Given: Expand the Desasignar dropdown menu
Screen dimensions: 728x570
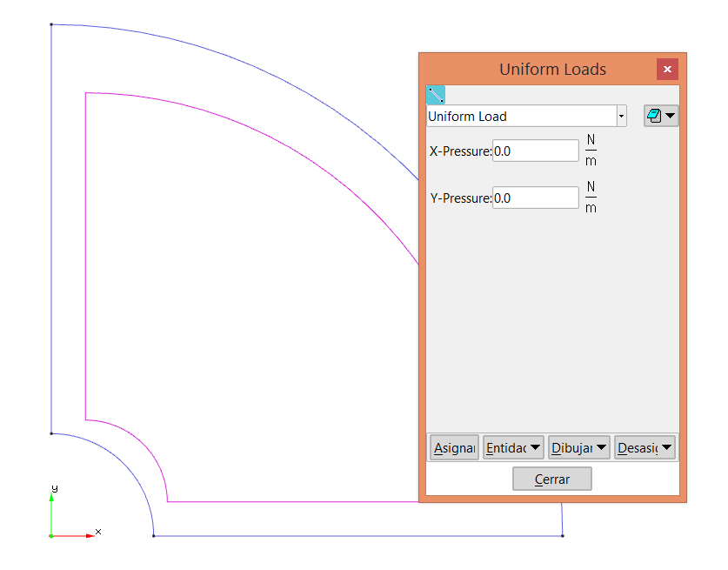Looking at the screenshot, I should (645, 448).
